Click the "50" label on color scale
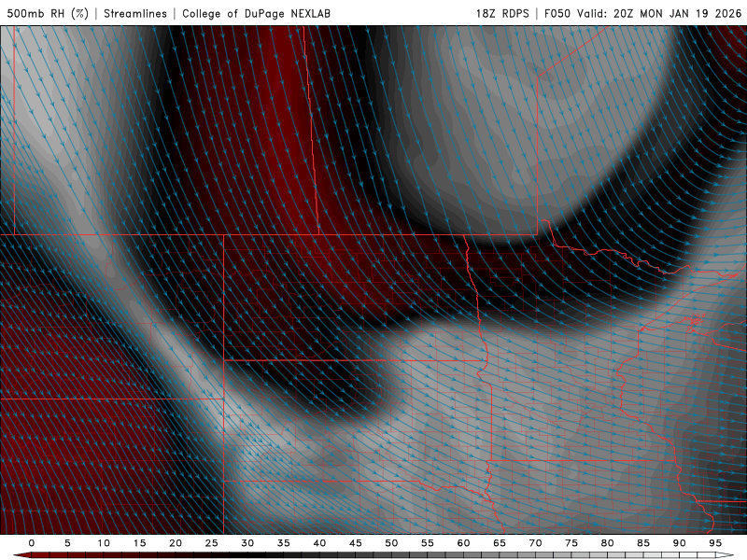Screen dimensions: 747x560 [391, 543]
